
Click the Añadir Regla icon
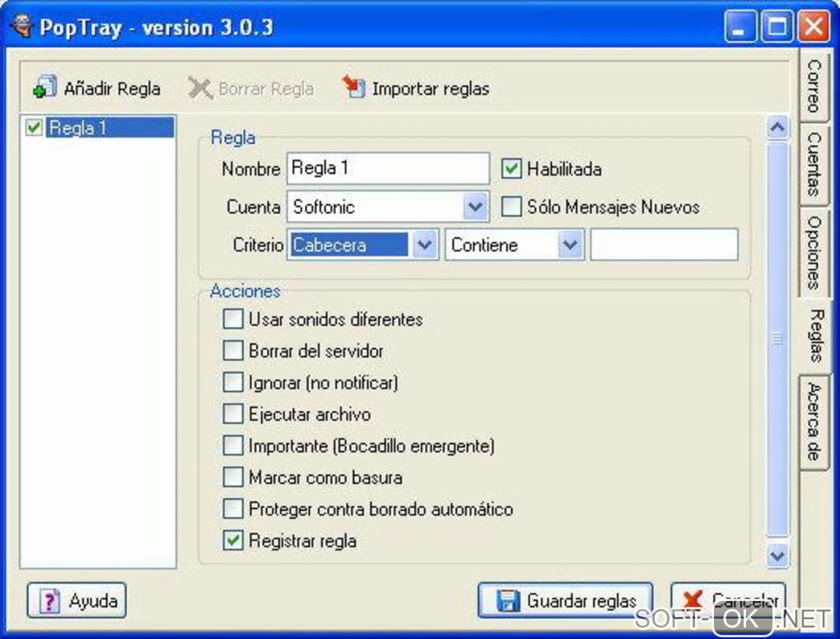coord(44,87)
